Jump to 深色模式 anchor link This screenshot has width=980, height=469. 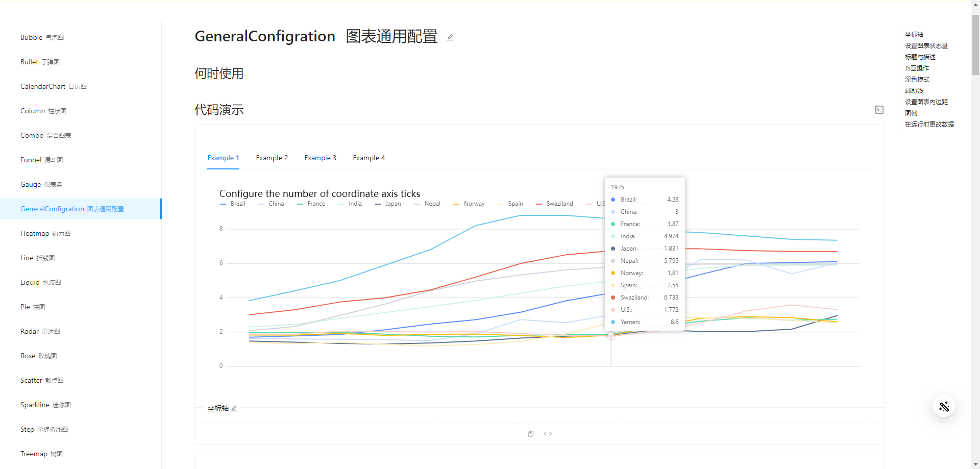[x=917, y=80]
